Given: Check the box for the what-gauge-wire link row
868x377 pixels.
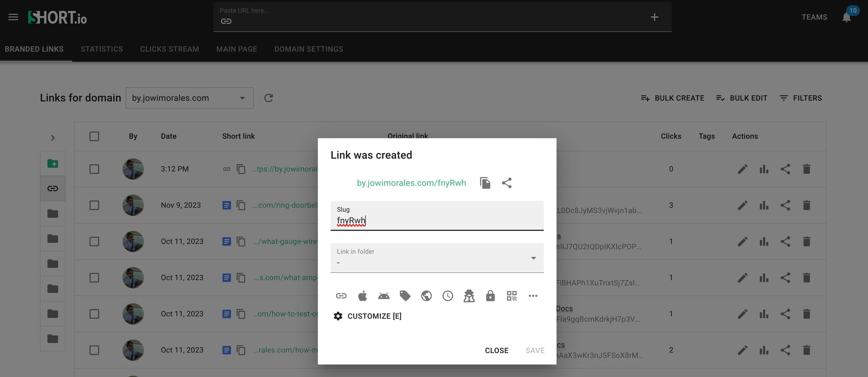Looking at the screenshot, I should [94, 242].
